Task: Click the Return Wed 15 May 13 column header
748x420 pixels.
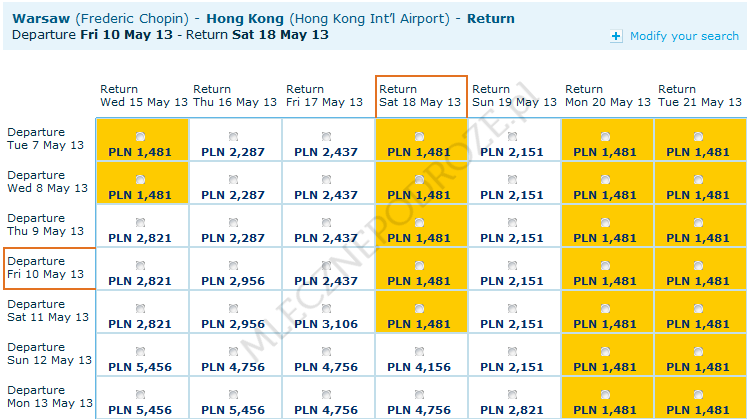Action: [140, 96]
